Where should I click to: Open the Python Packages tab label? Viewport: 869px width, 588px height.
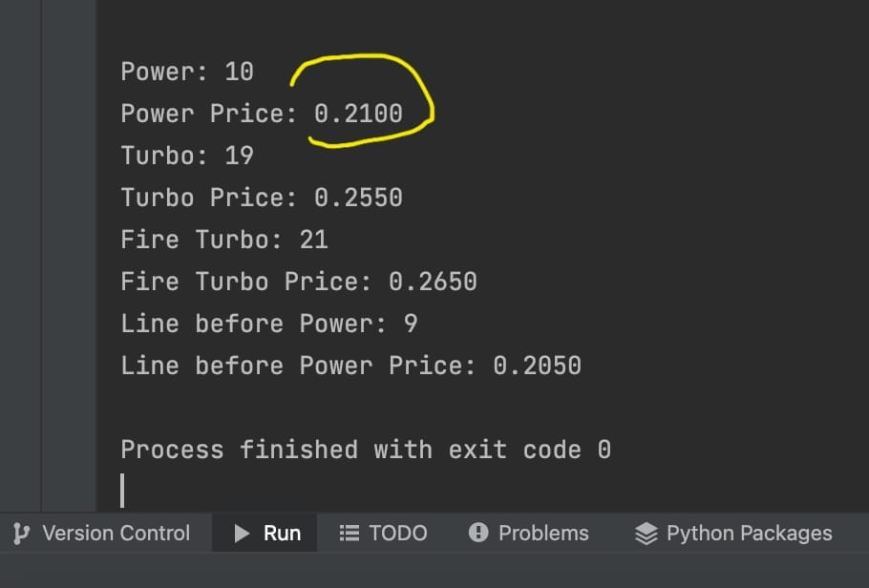750,534
